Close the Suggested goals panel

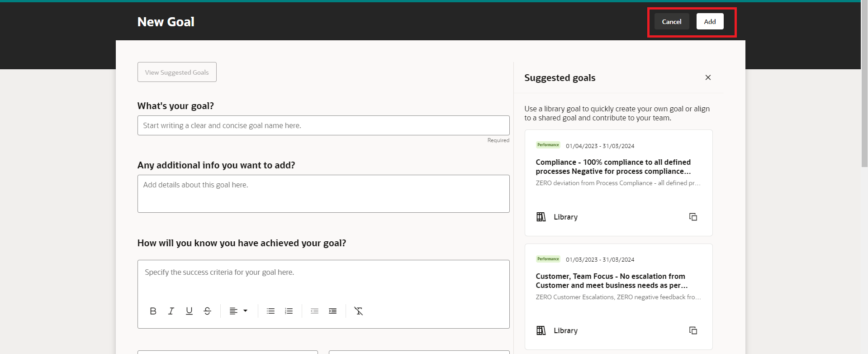click(x=708, y=77)
